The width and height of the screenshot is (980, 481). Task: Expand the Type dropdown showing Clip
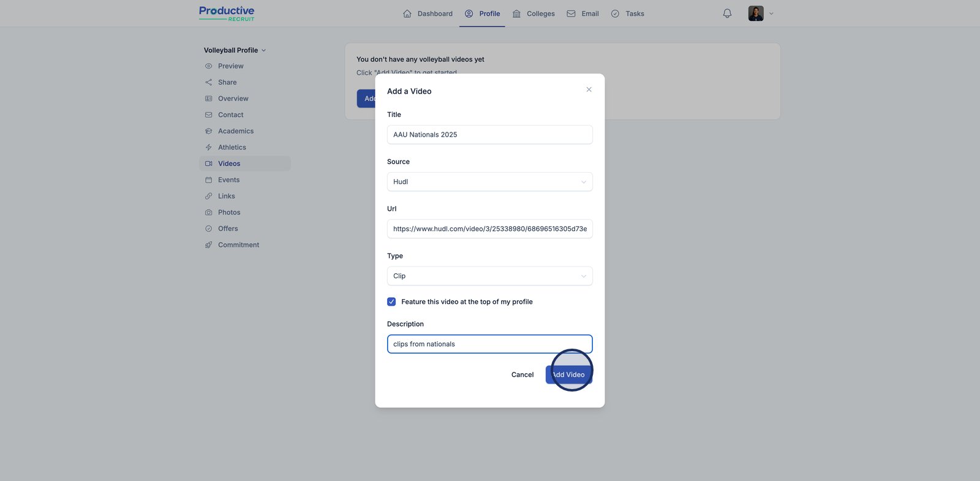489,276
